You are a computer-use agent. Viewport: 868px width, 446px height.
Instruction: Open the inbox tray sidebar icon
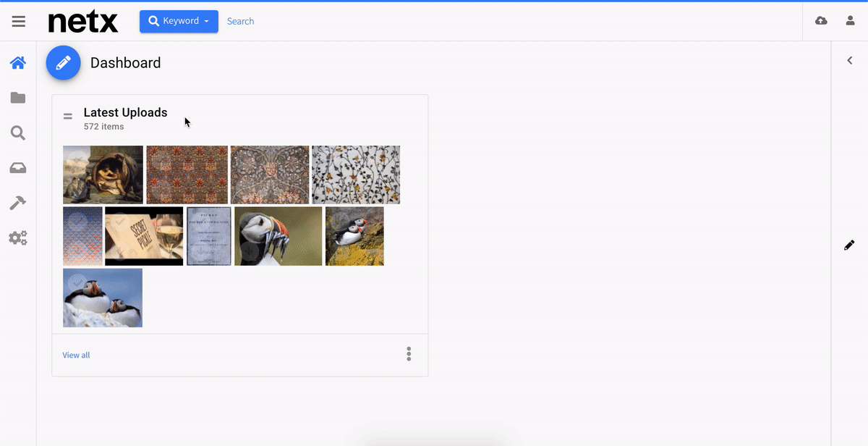click(18, 168)
